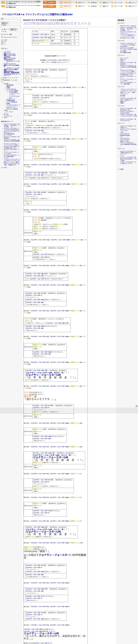Open Vicious bee[???] in update history
Screen dimensions: 138x644
[x=125, y=140]
